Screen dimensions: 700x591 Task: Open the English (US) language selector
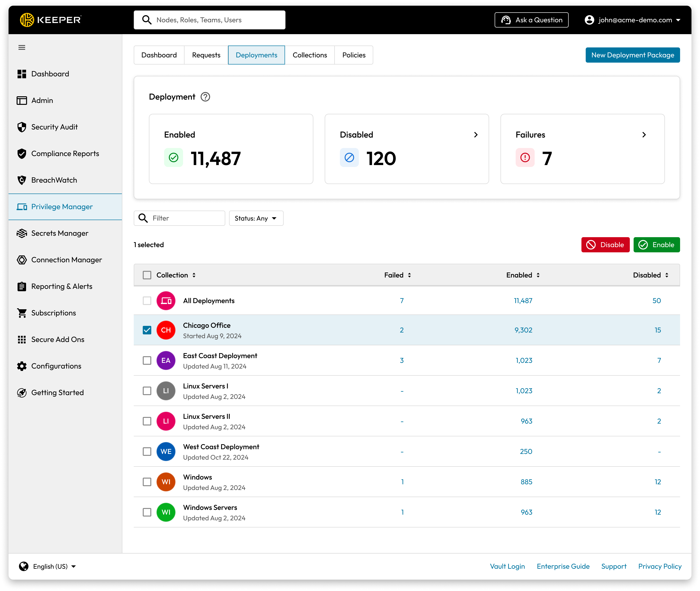point(48,566)
